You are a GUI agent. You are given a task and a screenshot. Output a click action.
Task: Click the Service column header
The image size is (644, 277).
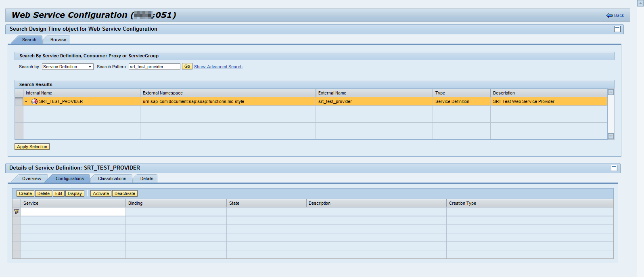73,203
